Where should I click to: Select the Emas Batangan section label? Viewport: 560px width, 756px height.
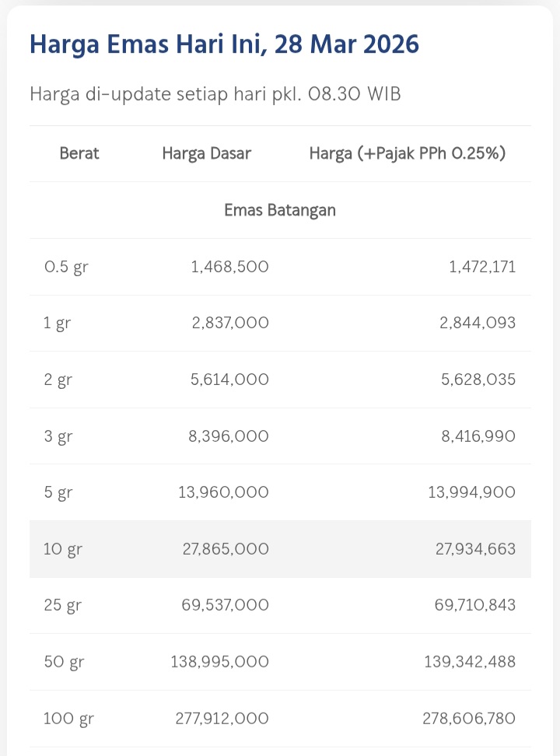(x=280, y=210)
